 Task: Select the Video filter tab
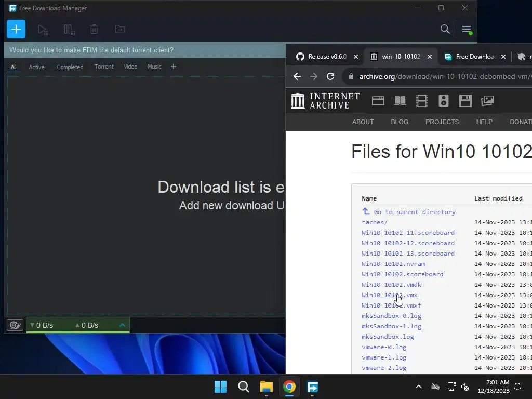click(x=130, y=66)
